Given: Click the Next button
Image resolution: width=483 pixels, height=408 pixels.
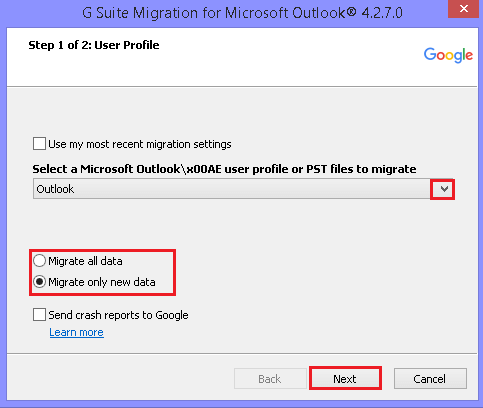Looking at the screenshot, I should click(x=345, y=378).
